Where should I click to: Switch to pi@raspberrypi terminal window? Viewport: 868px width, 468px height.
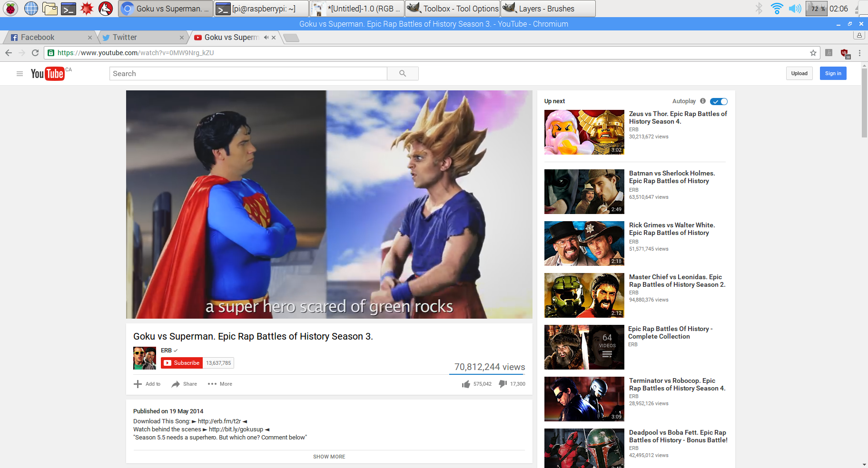(x=261, y=9)
